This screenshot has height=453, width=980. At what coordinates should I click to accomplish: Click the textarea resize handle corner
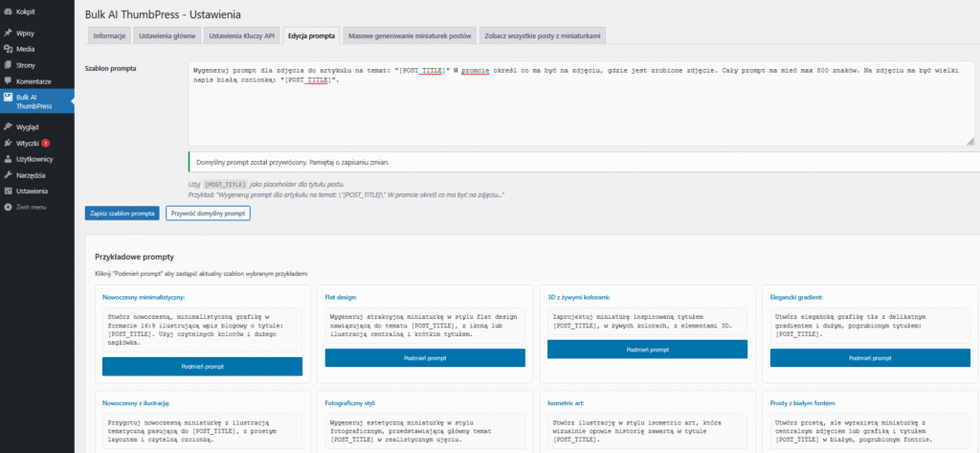pos(969,141)
